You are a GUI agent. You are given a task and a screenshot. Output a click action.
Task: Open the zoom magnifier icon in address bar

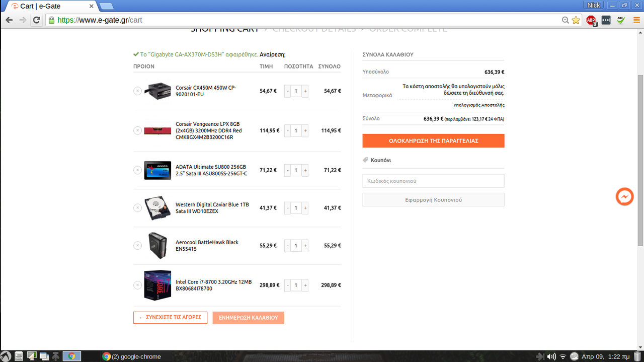[x=566, y=20]
